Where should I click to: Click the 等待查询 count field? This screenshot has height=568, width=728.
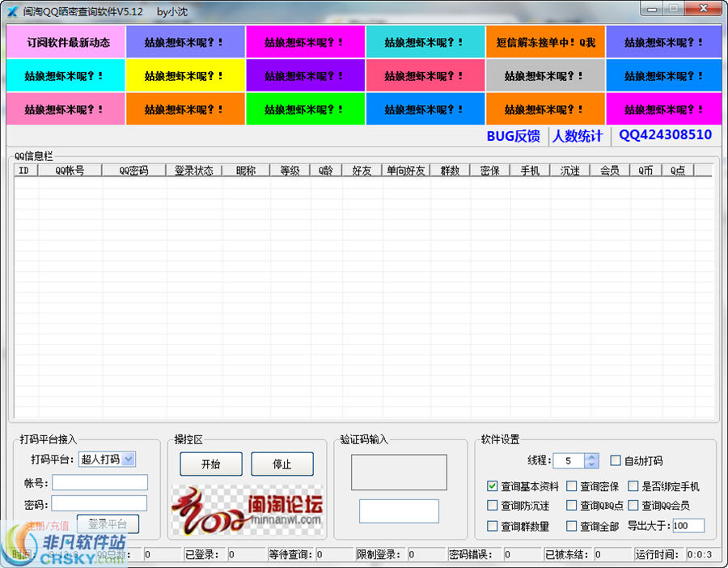click(335, 554)
